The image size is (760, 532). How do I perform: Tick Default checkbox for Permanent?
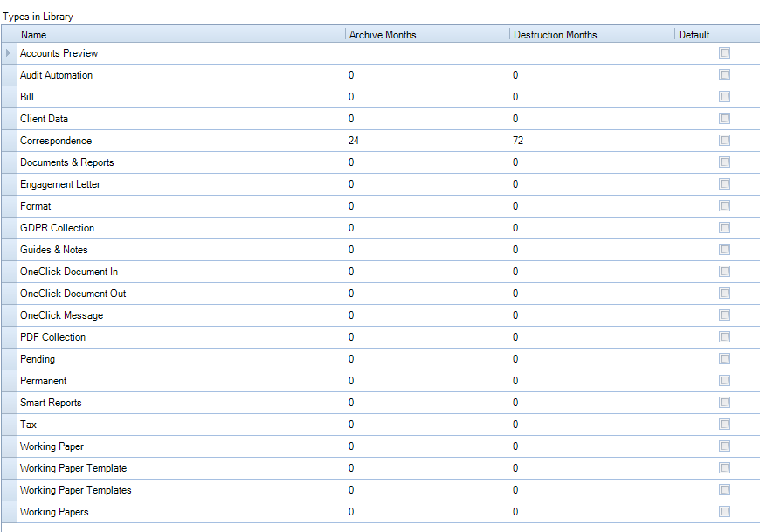point(724,380)
